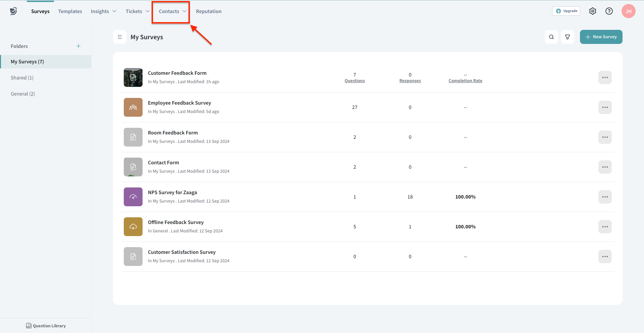
Task: Open the JH user avatar
Action: click(x=628, y=11)
